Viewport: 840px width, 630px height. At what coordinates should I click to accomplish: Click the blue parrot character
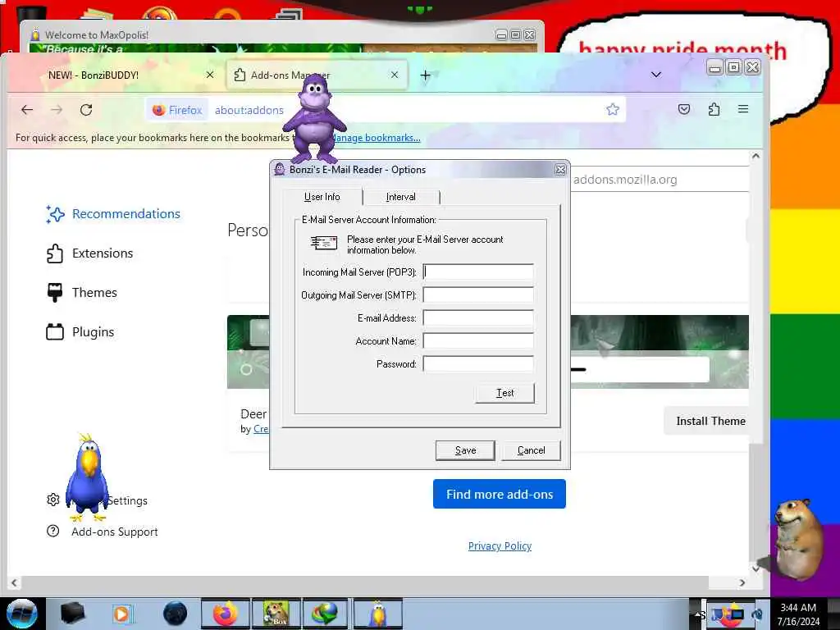[x=87, y=477]
